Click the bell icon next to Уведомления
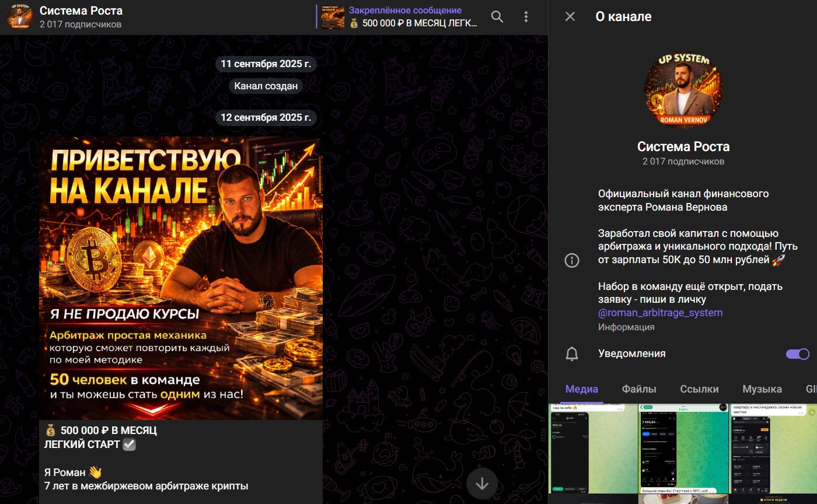The height and width of the screenshot is (504, 817). 572,353
